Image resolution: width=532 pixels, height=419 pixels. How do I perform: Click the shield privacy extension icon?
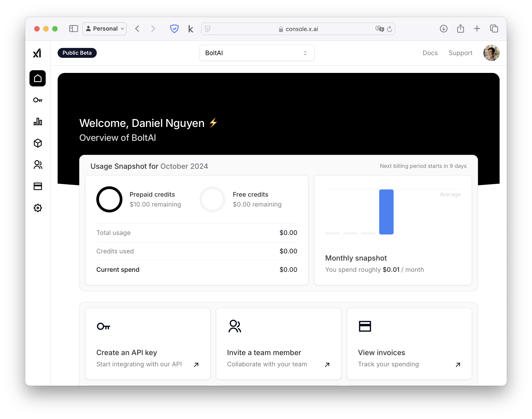pos(174,29)
